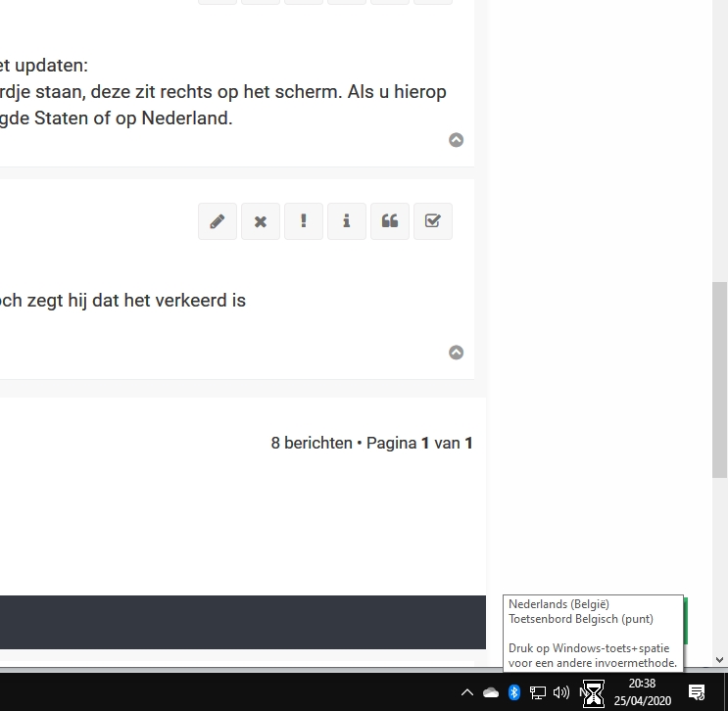
Task: Open post information via the i icon
Action: [347, 221]
